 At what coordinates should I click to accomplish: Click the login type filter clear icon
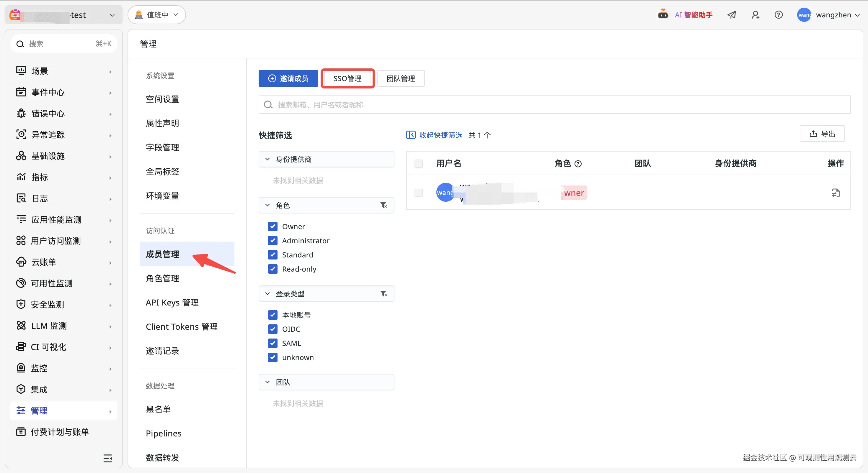[x=384, y=294]
